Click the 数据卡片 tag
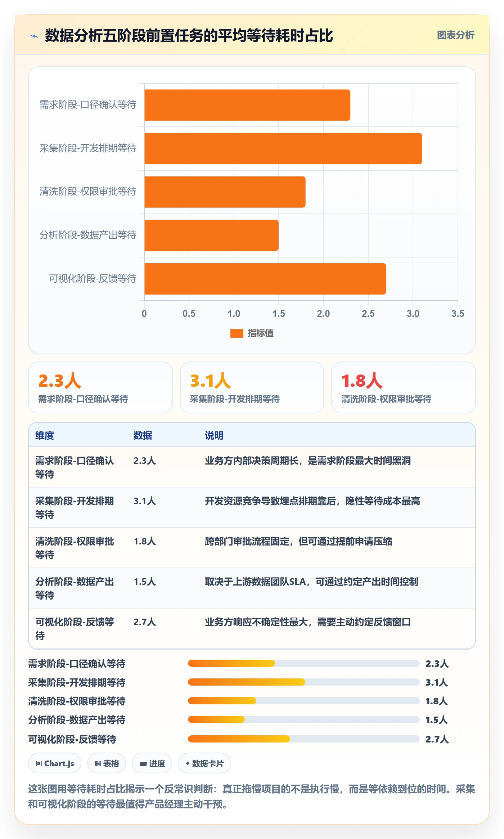The height and width of the screenshot is (839, 504). [x=204, y=763]
